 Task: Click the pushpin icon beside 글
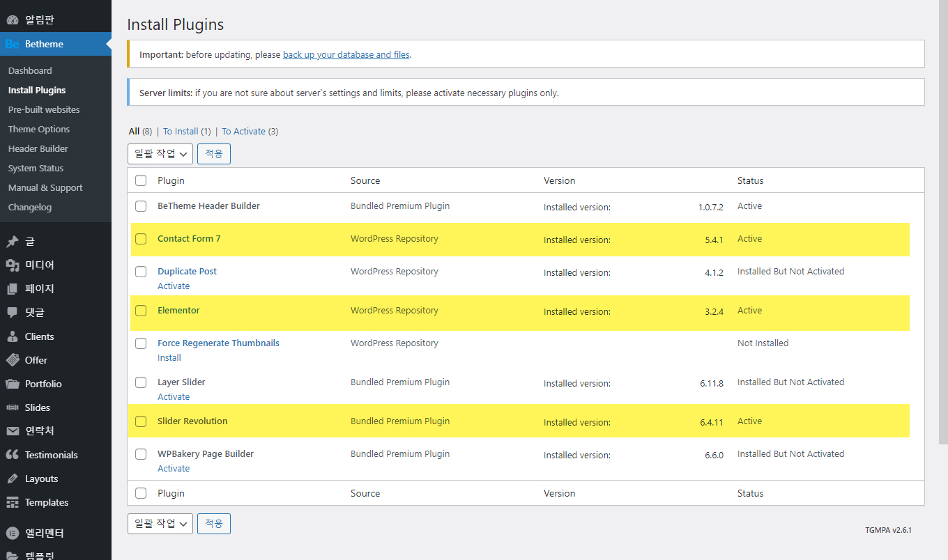tap(13, 242)
